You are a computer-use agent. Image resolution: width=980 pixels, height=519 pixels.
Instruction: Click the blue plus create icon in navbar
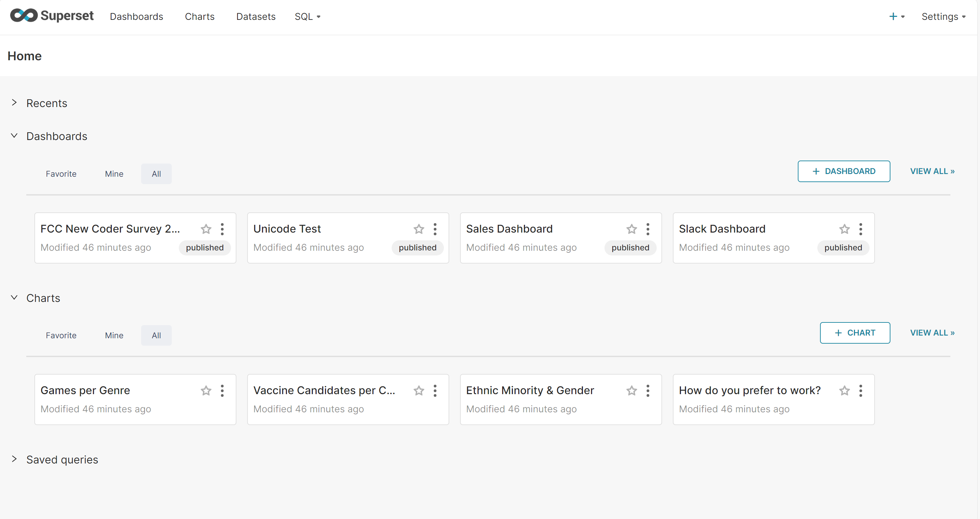click(893, 16)
